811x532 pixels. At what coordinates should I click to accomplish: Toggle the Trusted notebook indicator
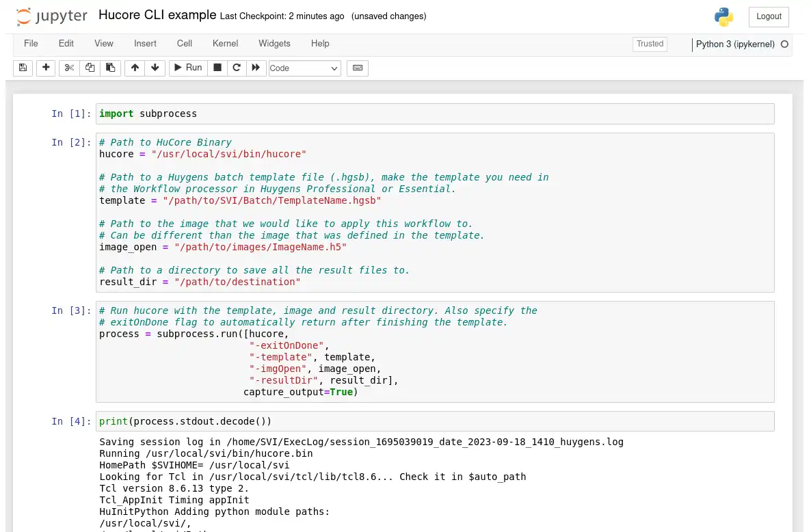[x=650, y=44]
